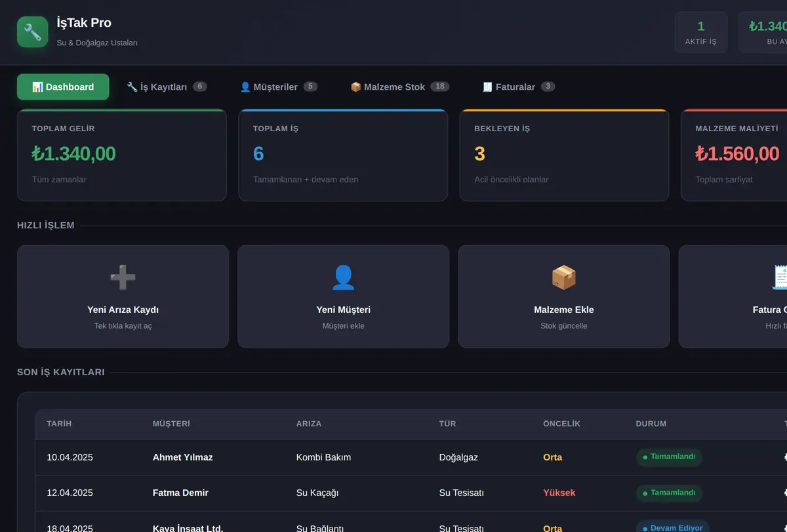This screenshot has height=532, width=787.
Task: Select customer name Ahmet Yılmaz
Action: coord(183,457)
